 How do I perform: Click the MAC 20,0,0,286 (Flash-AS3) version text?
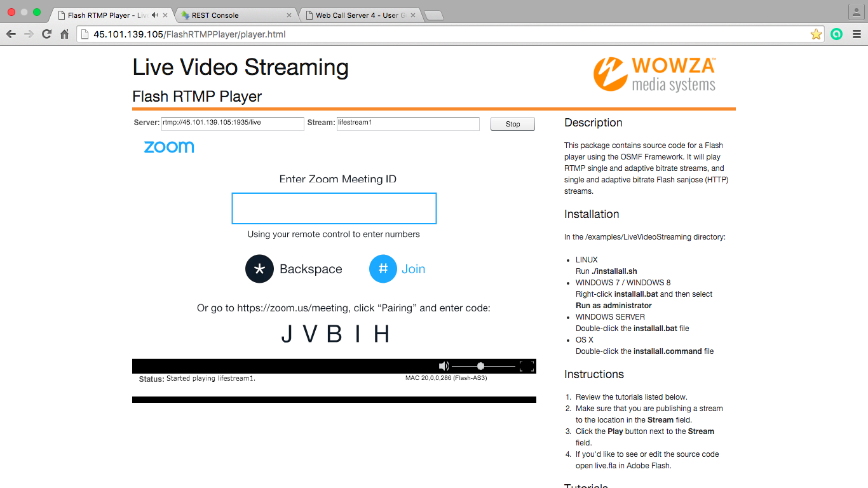point(446,378)
